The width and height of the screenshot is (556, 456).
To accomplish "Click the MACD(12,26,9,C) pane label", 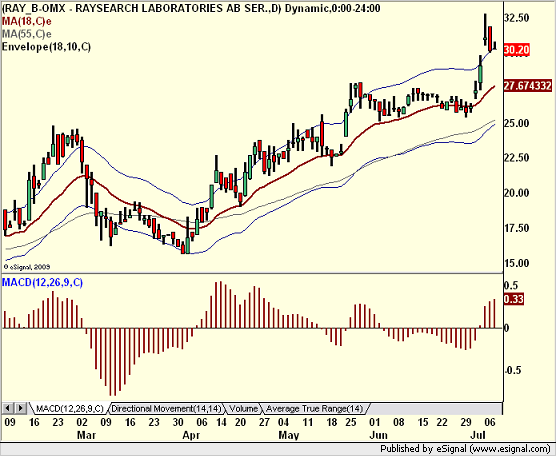I will [x=42, y=282].
